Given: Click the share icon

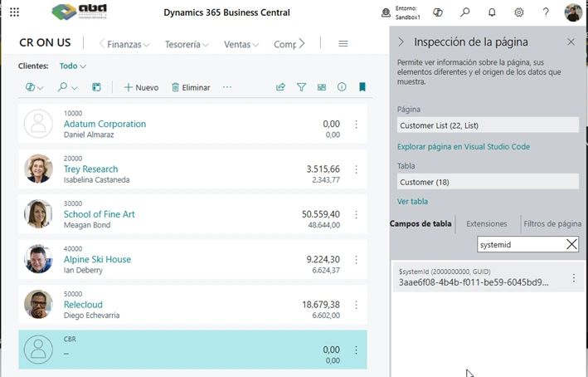Looking at the screenshot, I should tap(280, 87).
